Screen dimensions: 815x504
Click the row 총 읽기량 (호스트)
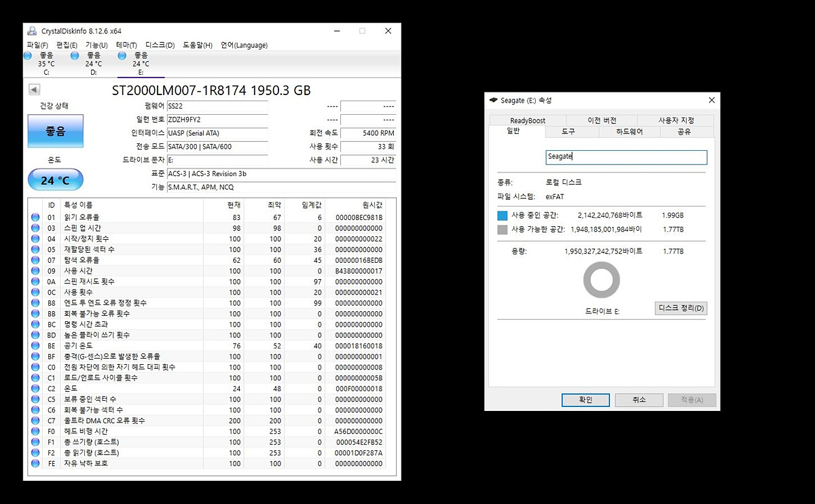(207, 452)
